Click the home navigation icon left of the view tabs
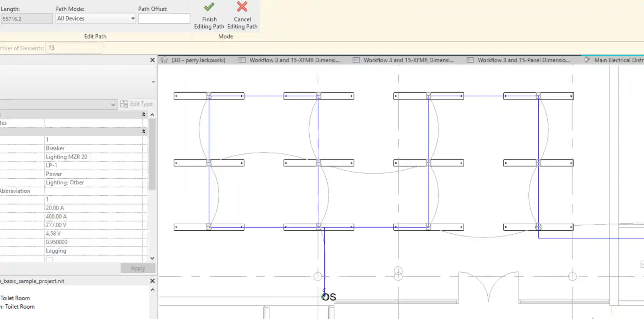The height and width of the screenshot is (319, 644). pyautogui.click(x=164, y=60)
